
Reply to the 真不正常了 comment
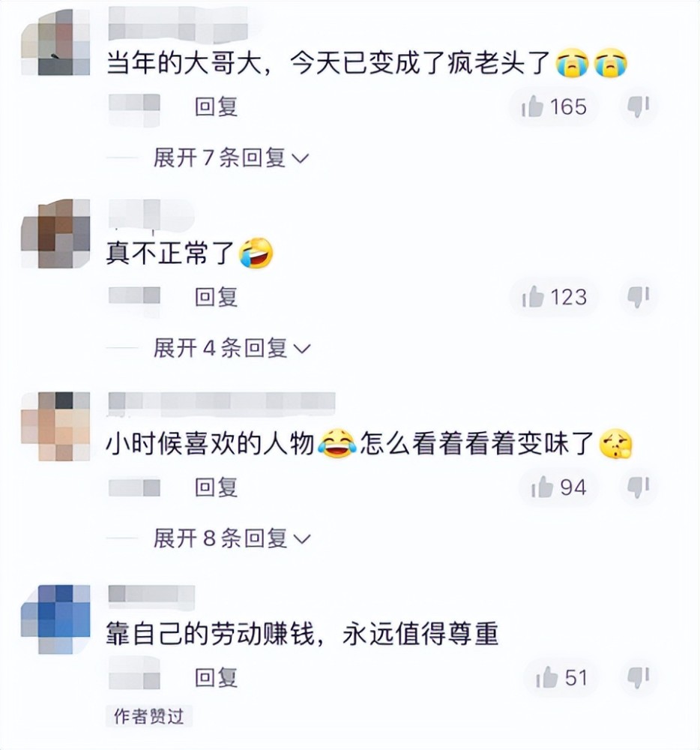[x=216, y=297]
